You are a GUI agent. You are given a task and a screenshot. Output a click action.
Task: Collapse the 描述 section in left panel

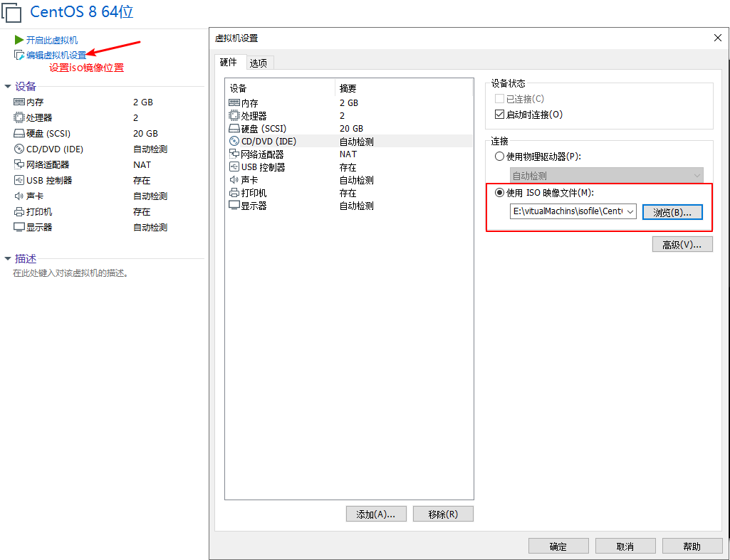tap(7, 258)
